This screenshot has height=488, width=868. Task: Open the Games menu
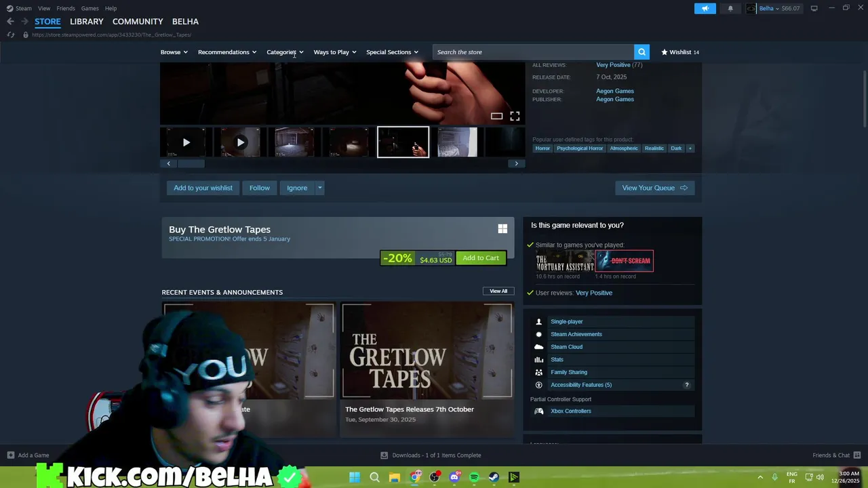coord(90,8)
